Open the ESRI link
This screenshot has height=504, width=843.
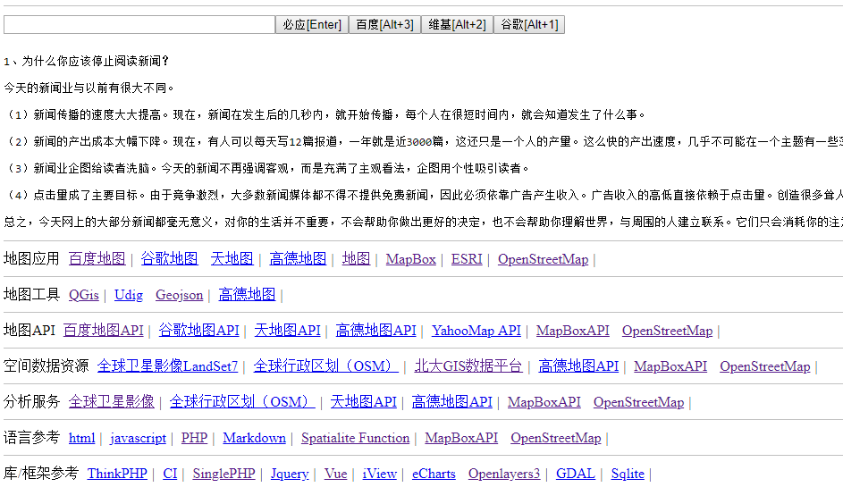[x=466, y=259]
